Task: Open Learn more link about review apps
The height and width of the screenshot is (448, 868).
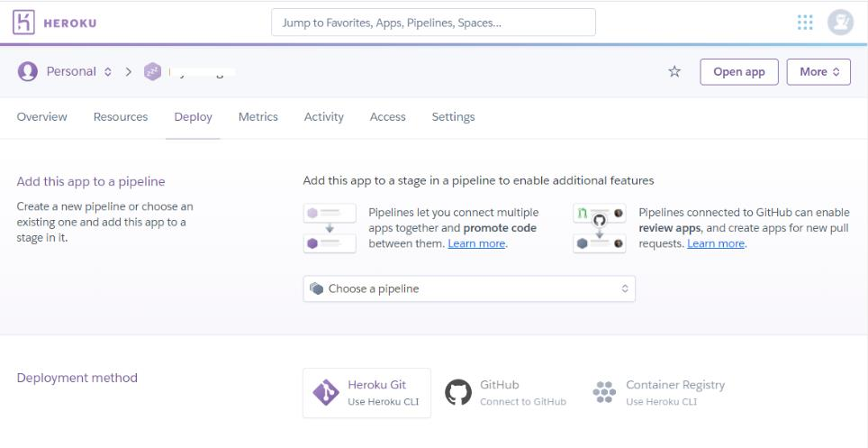Action: click(x=716, y=243)
